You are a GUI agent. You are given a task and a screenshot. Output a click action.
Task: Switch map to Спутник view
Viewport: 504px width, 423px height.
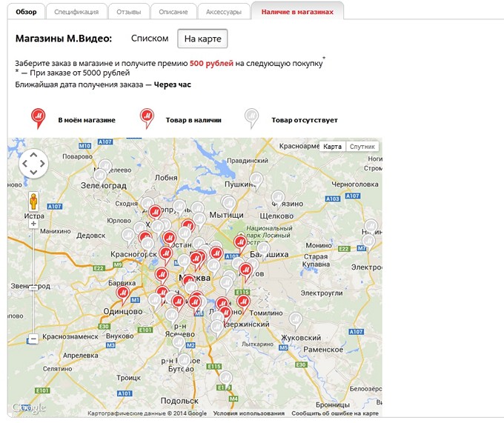point(362,147)
